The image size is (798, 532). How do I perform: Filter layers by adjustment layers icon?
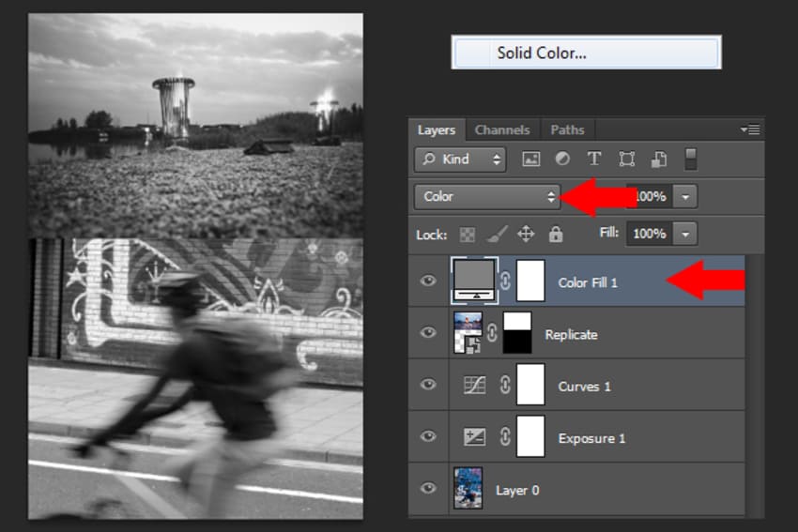[x=562, y=159]
